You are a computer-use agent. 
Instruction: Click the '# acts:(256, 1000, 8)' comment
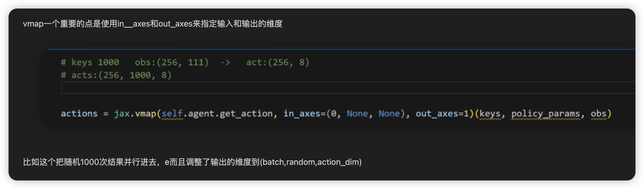116,75
